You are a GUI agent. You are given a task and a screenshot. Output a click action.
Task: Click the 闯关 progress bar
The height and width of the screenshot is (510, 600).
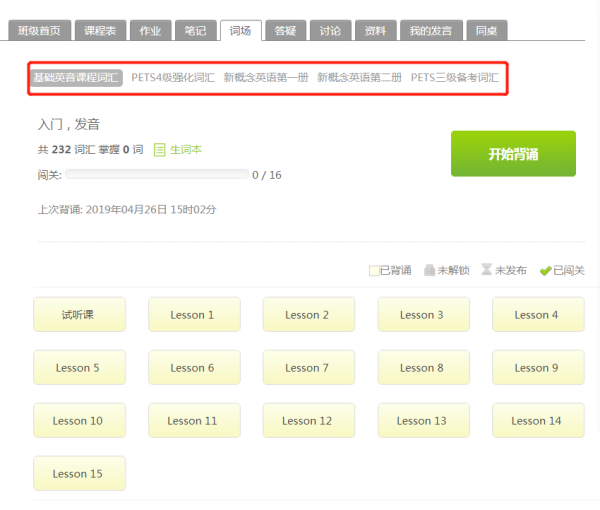pyautogui.click(x=157, y=175)
